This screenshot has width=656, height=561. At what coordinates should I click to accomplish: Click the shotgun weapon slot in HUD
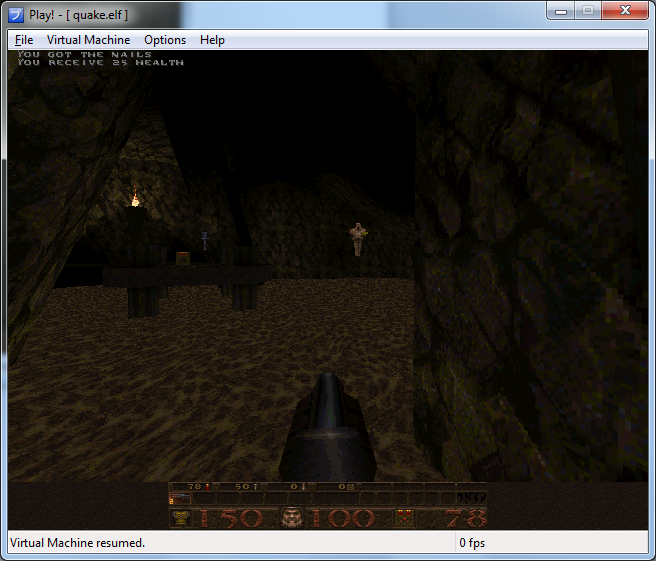pyautogui.click(x=180, y=498)
